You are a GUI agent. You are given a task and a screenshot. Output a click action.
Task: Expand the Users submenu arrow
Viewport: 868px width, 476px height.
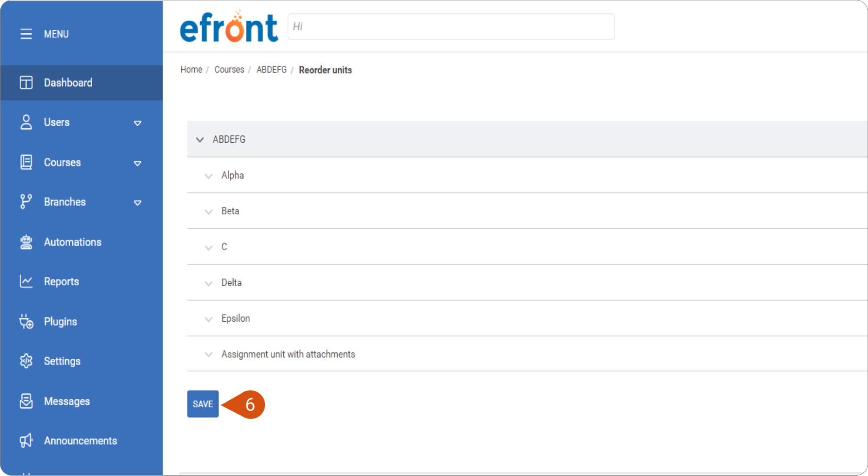pyautogui.click(x=138, y=123)
